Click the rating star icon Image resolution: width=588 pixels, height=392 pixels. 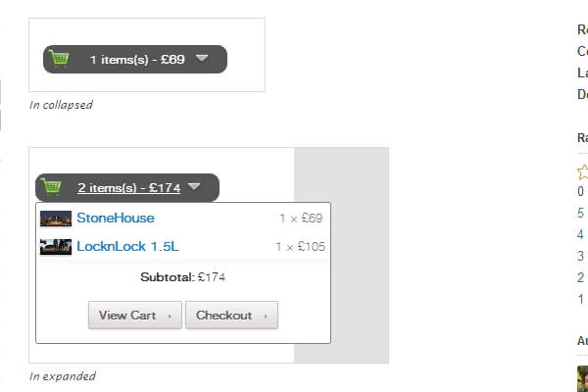coord(583,171)
